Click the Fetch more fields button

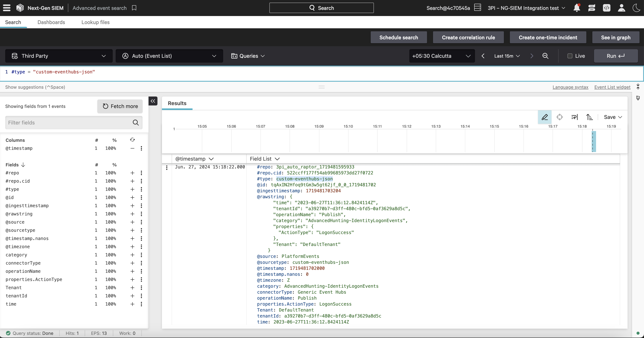tap(120, 106)
